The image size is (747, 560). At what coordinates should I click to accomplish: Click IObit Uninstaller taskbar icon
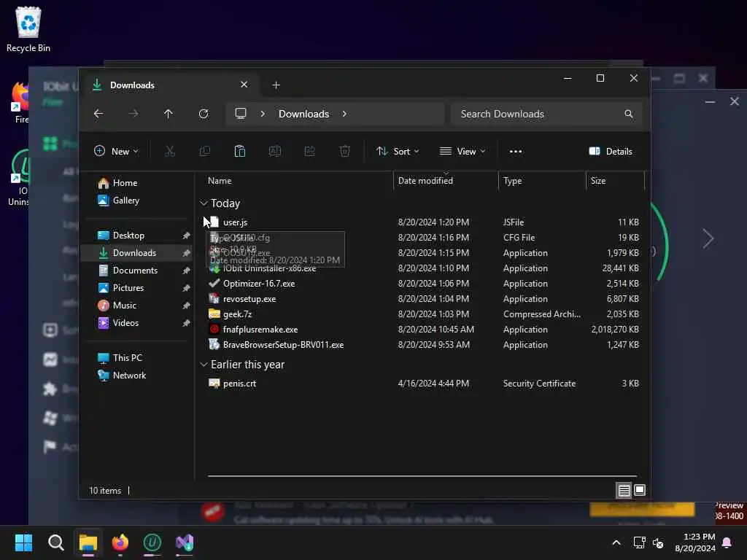[152, 542]
